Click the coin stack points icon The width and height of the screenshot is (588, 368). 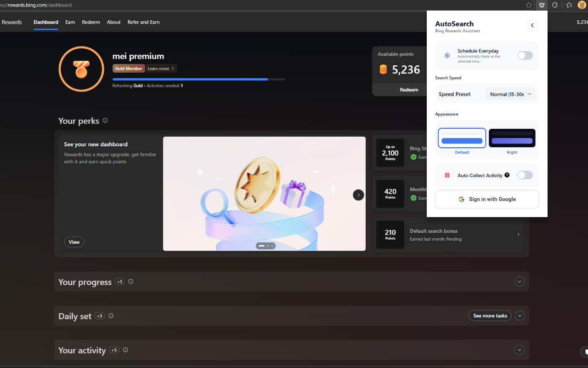point(383,69)
